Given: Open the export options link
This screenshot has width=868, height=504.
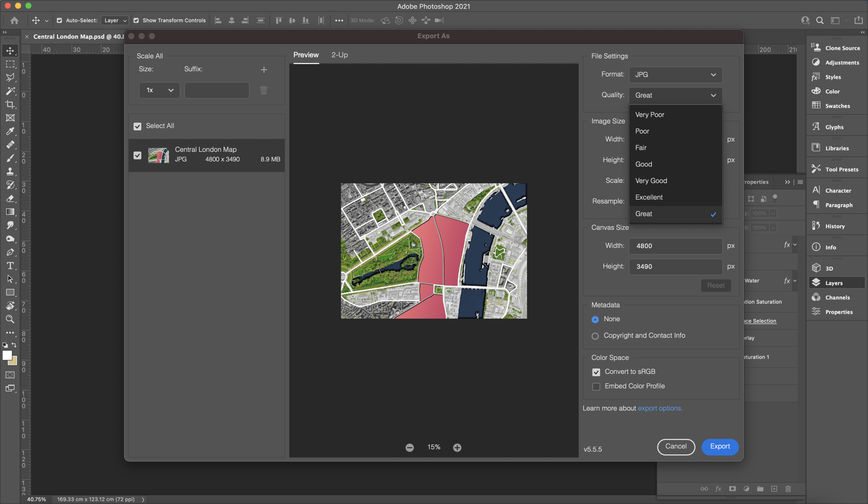Looking at the screenshot, I should [660, 408].
